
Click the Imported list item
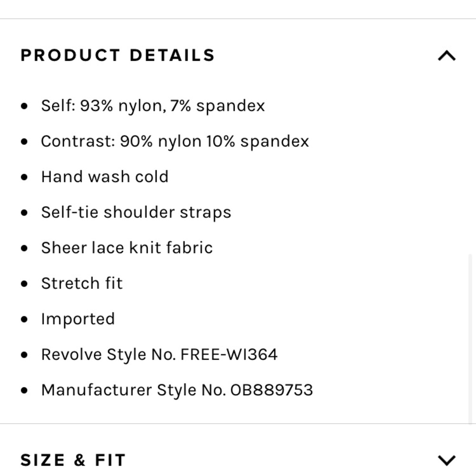tap(78, 319)
